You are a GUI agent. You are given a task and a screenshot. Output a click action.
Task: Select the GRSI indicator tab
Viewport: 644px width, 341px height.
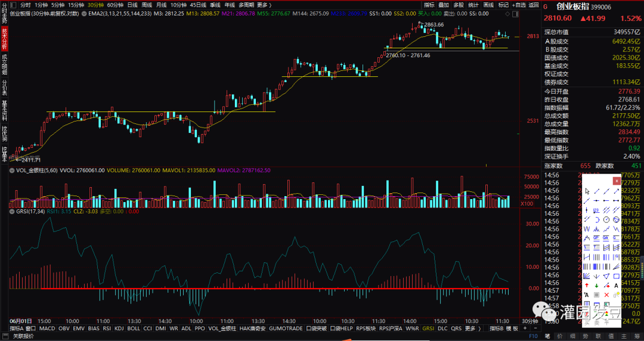tap(428, 328)
